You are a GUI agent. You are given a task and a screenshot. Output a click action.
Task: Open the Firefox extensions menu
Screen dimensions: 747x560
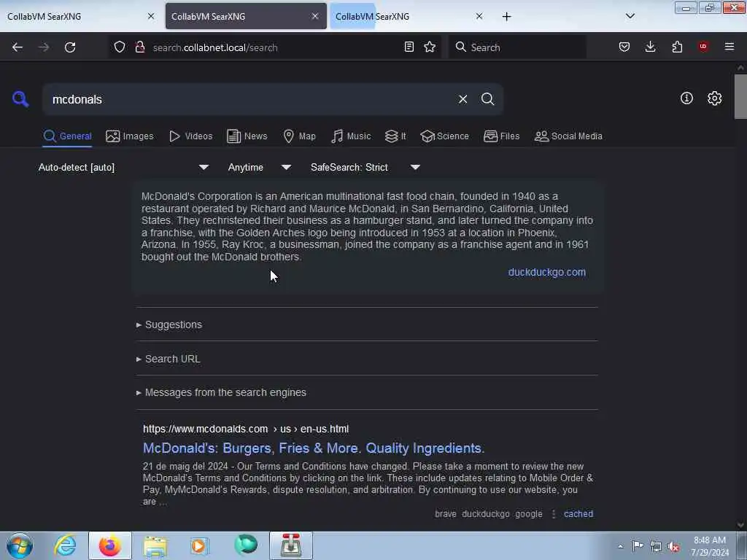[x=677, y=47]
